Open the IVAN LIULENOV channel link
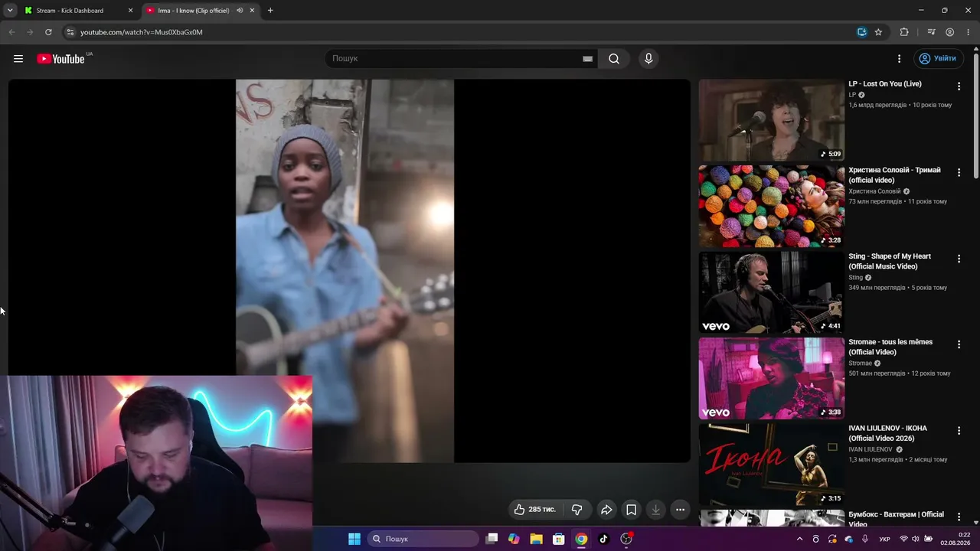 click(x=871, y=449)
